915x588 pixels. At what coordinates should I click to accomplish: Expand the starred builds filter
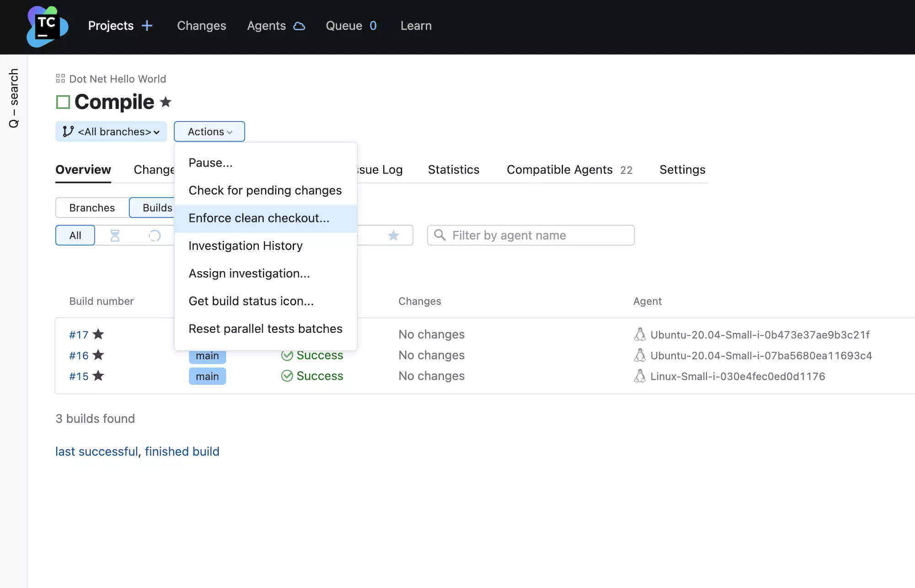tap(393, 235)
